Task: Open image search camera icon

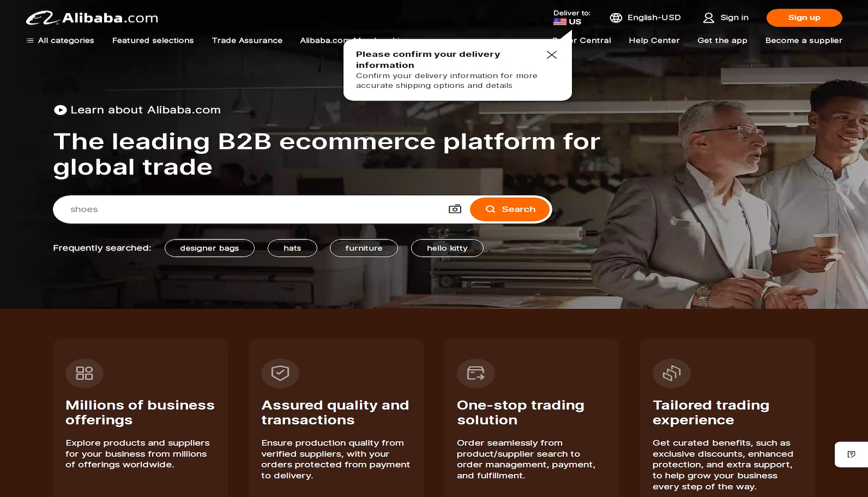Action: coord(455,209)
